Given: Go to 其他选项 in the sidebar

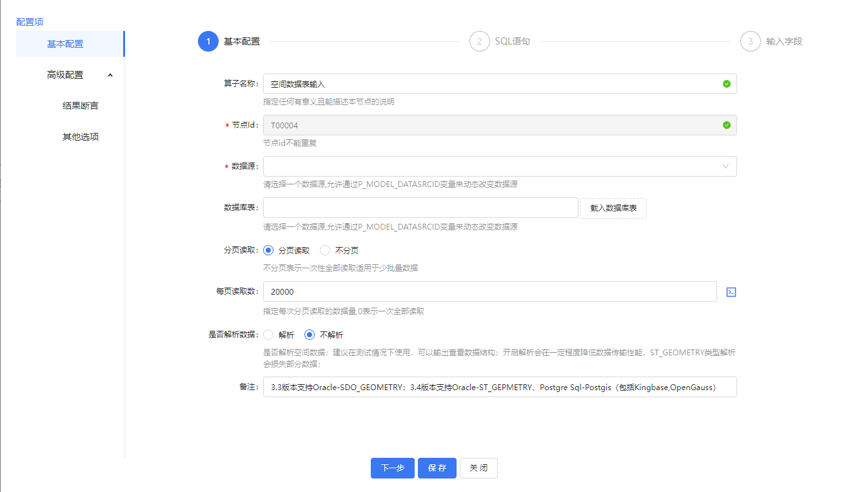Looking at the screenshot, I should pyautogui.click(x=81, y=137).
